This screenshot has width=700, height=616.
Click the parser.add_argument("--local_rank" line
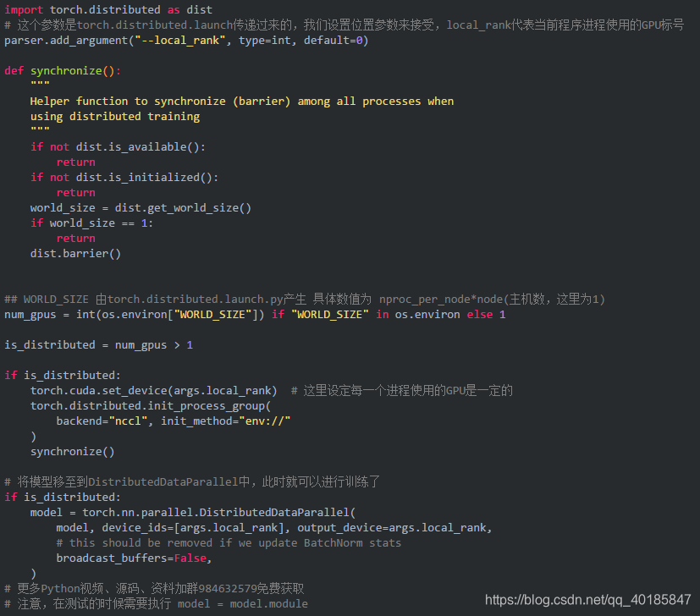(186, 41)
